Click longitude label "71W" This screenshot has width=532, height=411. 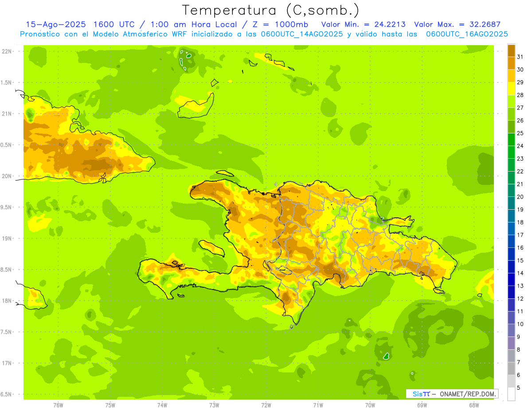click(318, 405)
